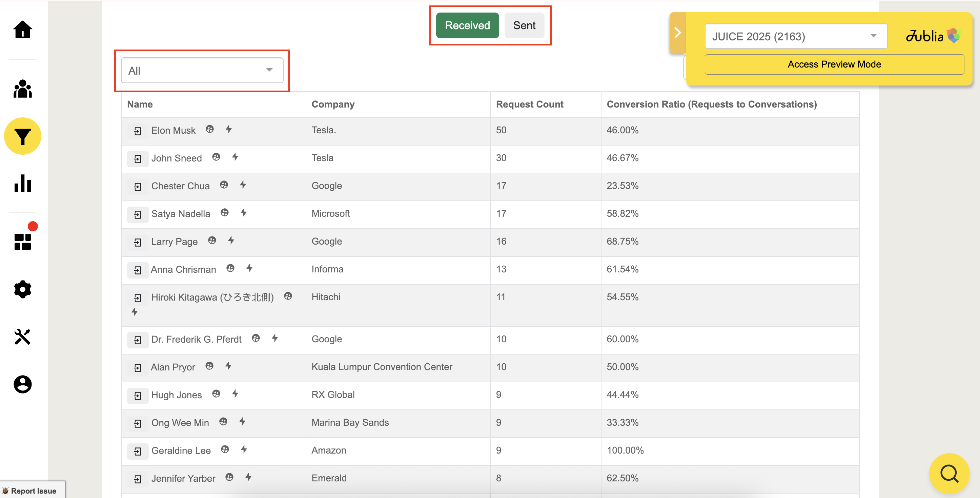Viewport: 980px width, 498px height.
Task: Open the bar chart analytics icon
Action: click(22, 183)
